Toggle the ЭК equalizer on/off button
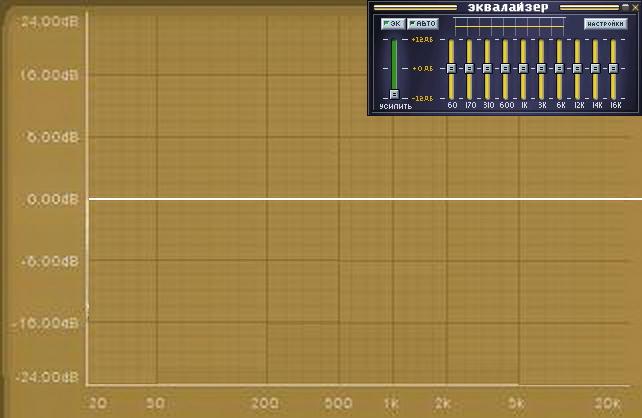The image size is (642, 418). [393, 24]
